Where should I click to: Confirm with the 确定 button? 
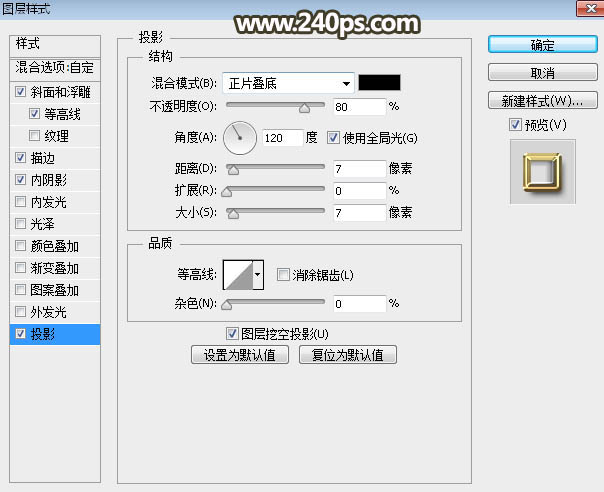pos(543,45)
